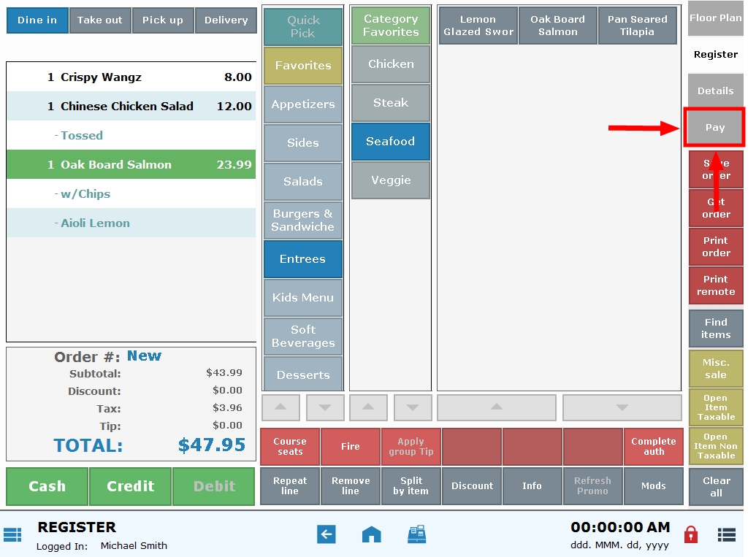756x557 pixels.
Task: Click Apply group Tip button
Action: point(411,447)
